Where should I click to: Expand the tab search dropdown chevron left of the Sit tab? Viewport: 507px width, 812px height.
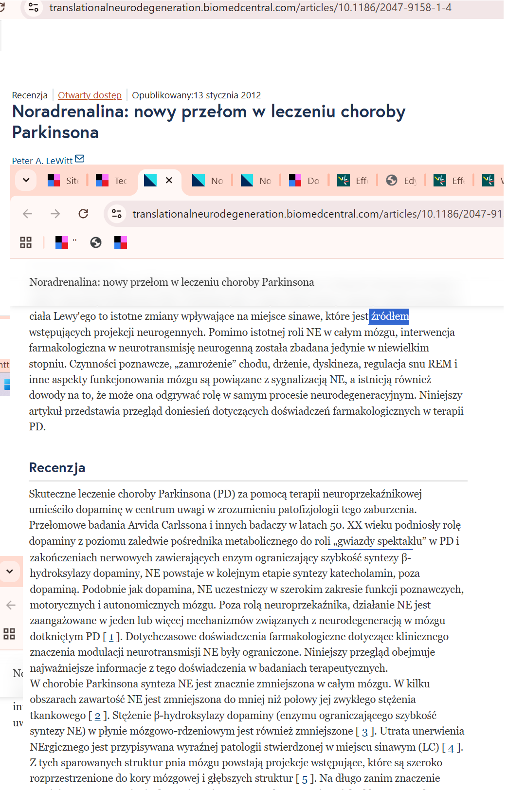[x=26, y=180]
